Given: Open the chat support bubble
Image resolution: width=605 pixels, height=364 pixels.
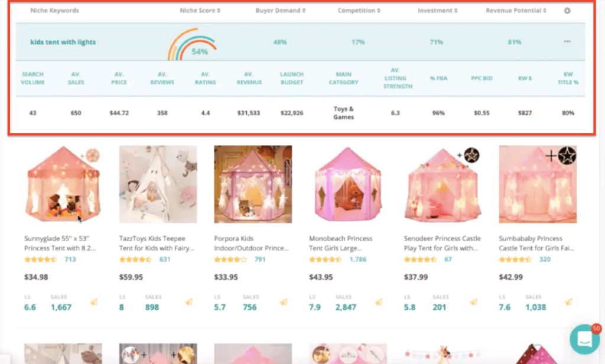Looking at the screenshot, I should (584, 339).
